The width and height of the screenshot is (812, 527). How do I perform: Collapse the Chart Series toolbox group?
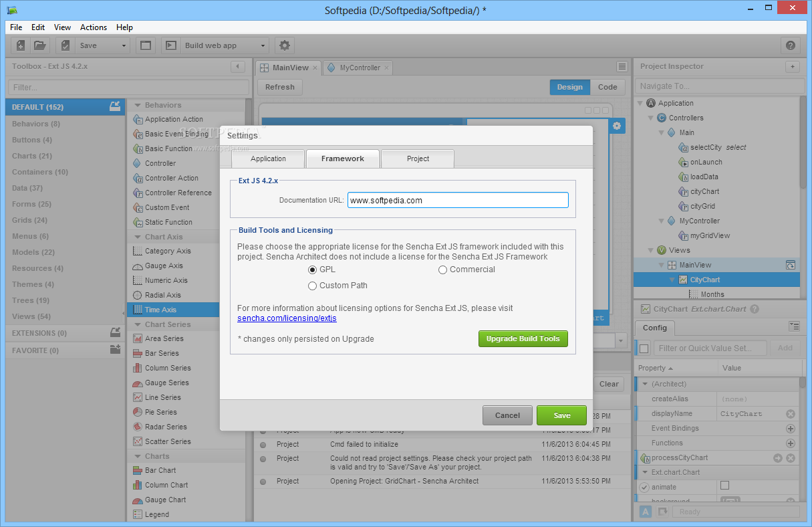[138, 324]
